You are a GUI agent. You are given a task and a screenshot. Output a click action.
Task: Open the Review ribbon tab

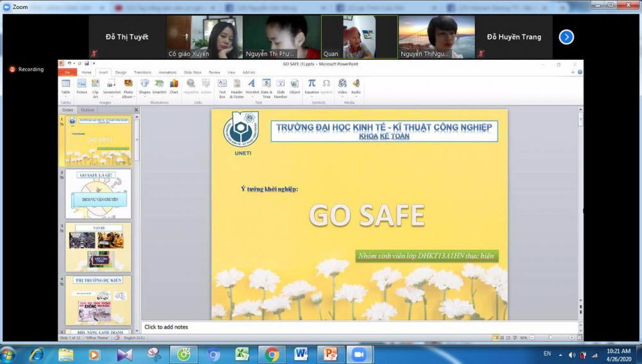coord(214,72)
